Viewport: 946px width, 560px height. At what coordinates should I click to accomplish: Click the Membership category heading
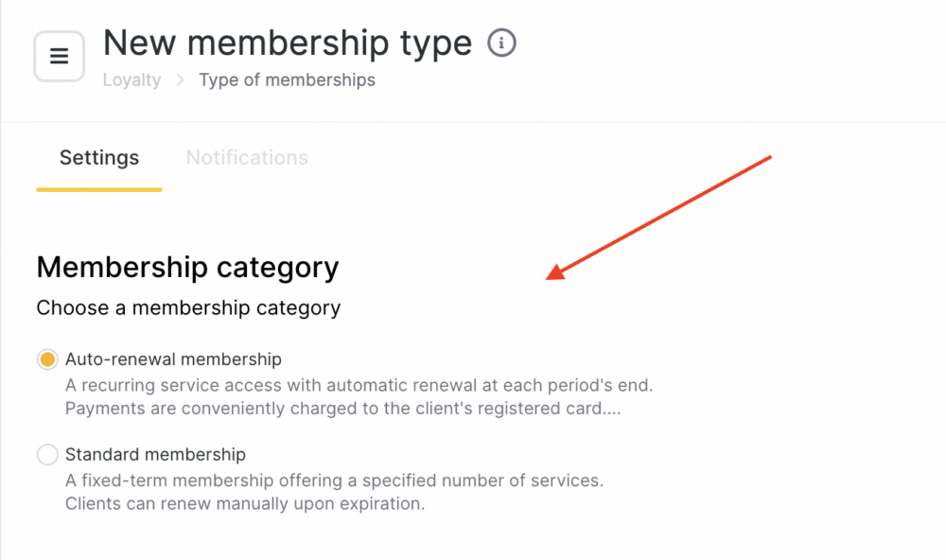pyautogui.click(x=187, y=267)
